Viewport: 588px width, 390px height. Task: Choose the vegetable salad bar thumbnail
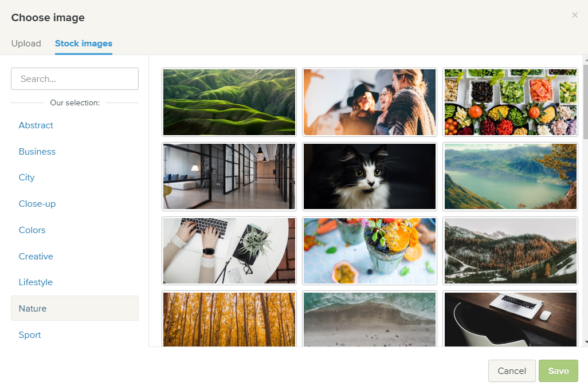[x=510, y=102]
